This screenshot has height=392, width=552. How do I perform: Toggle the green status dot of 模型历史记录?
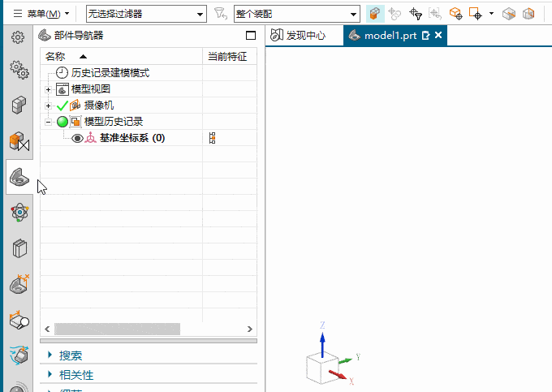tap(63, 122)
